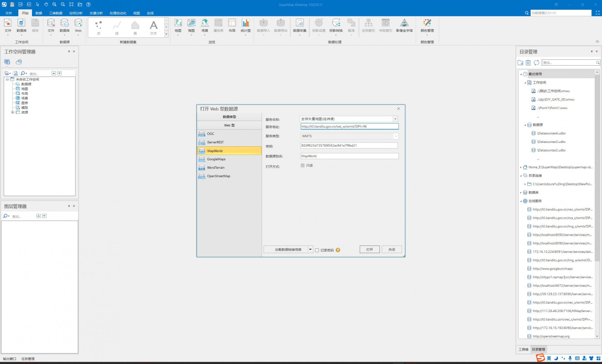Collapse the 最近使用 node in catalog
602x364 pixels.
click(x=521, y=74)
